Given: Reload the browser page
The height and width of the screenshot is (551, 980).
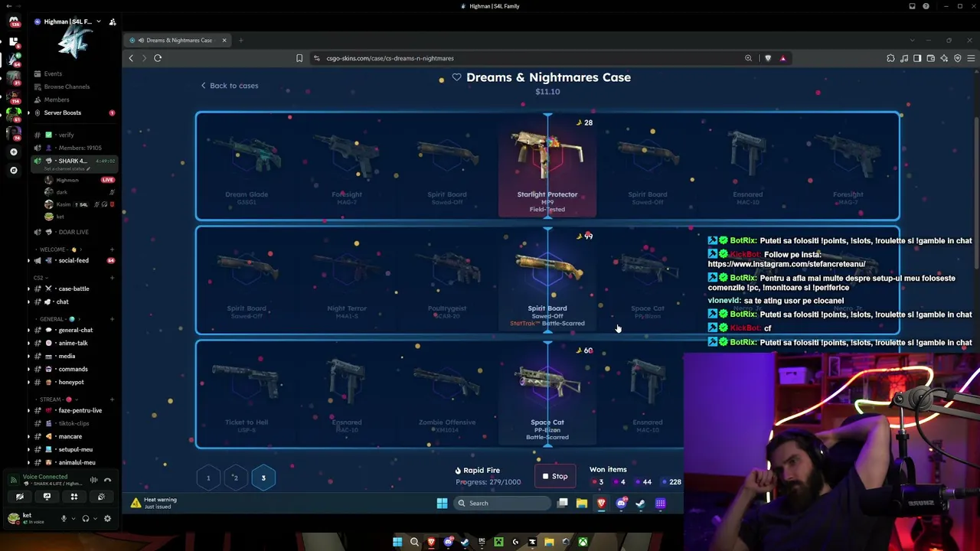Looking at the screenshot, I should [x=158, y=58].
